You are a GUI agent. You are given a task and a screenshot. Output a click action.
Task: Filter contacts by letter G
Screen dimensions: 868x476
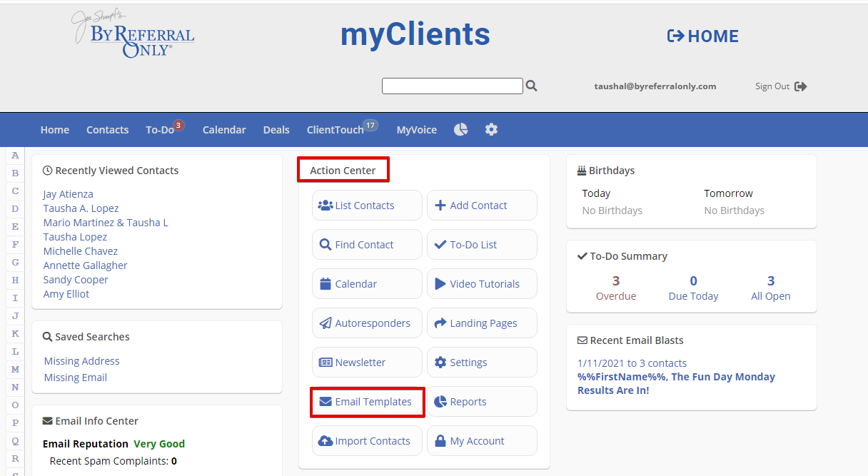(x=16, y=263)
